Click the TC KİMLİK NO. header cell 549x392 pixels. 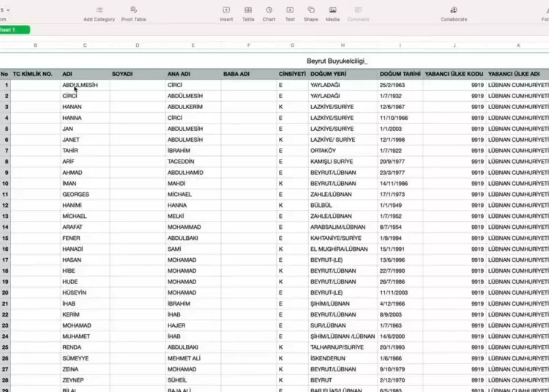pos(35,74)
